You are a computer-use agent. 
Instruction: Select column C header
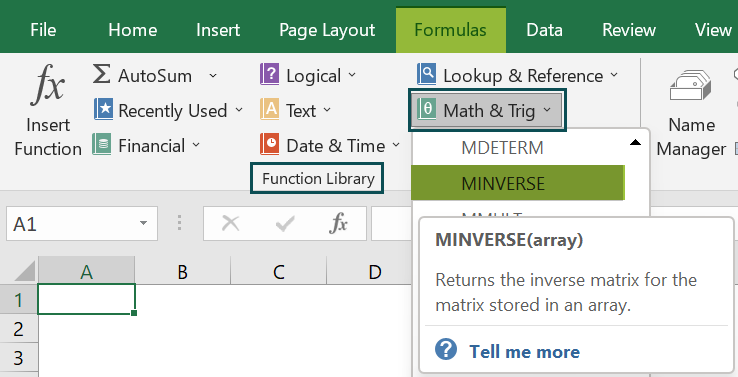click(x=279, y=272)
